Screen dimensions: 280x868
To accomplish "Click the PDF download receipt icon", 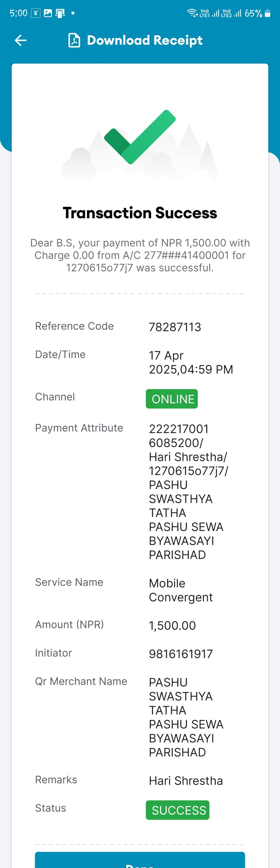I will 74,40.
